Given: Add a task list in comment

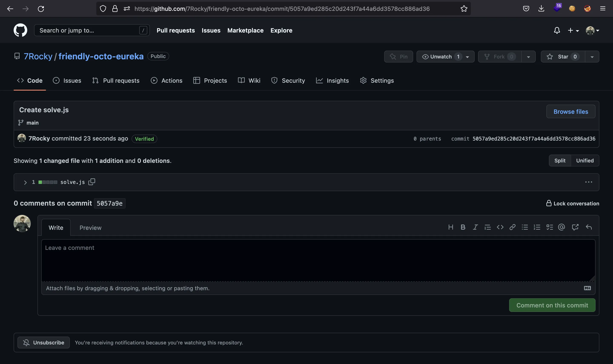Looking at the screenshot, I should tap(550, 227).
